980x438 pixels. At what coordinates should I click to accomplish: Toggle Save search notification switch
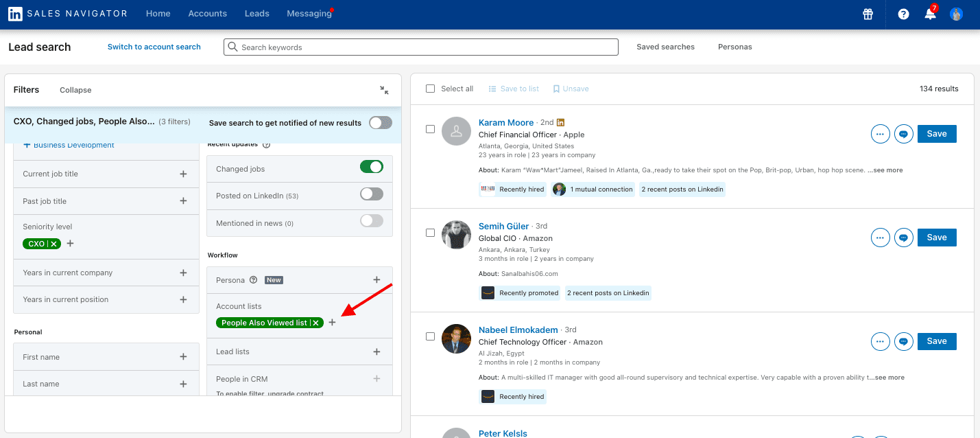click(381, 123)
